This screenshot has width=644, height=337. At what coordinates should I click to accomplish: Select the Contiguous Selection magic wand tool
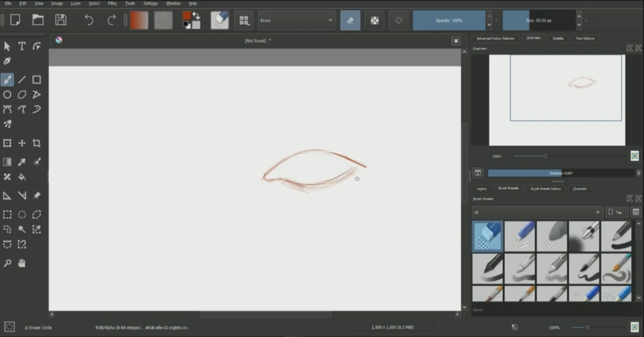22,229
